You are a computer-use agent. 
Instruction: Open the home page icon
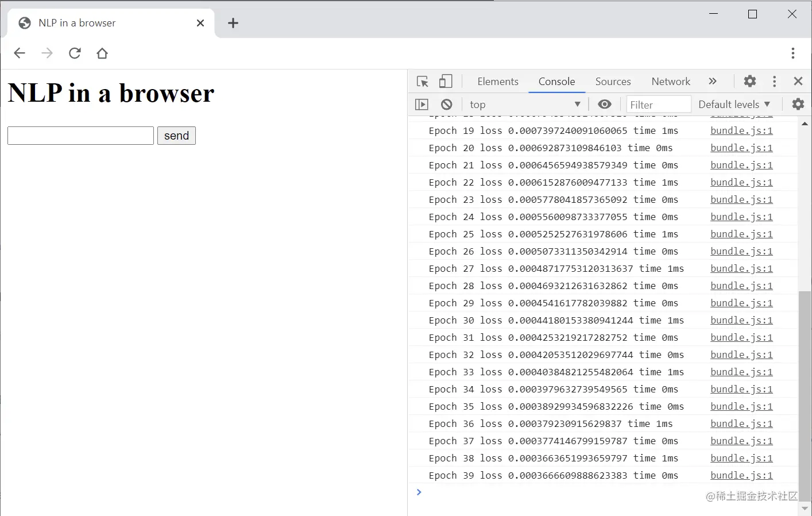point(102,53)
